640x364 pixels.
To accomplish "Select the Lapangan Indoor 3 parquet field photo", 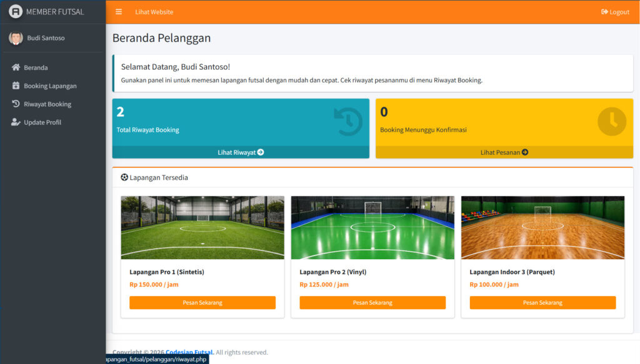I will point(542,227).
